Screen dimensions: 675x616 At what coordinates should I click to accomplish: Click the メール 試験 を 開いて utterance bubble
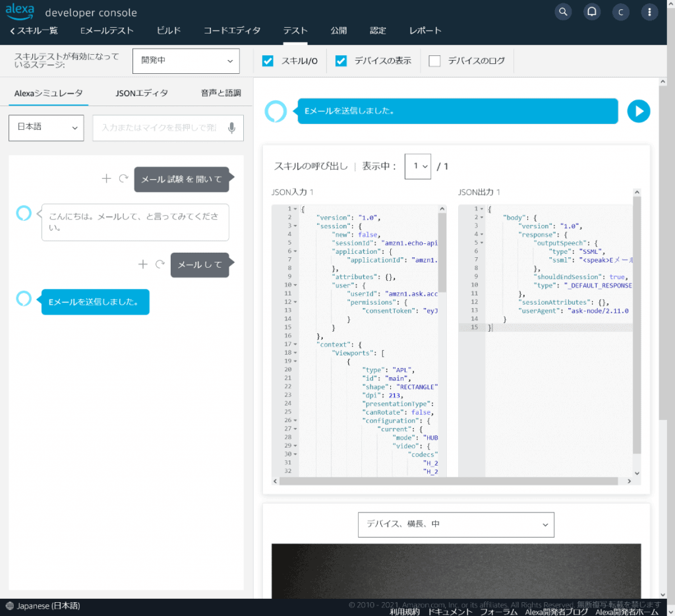click(182, 179)
